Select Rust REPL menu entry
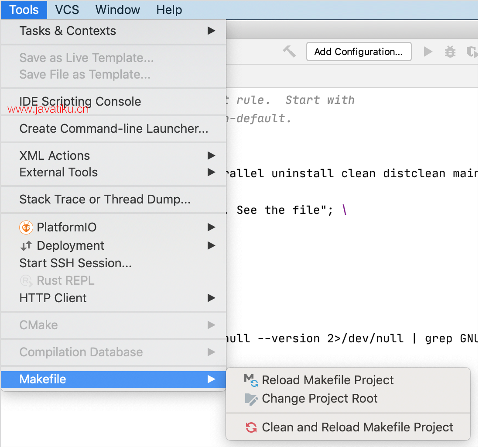The width and height of the screenshot is (479, 448). (x=113, y=280)
